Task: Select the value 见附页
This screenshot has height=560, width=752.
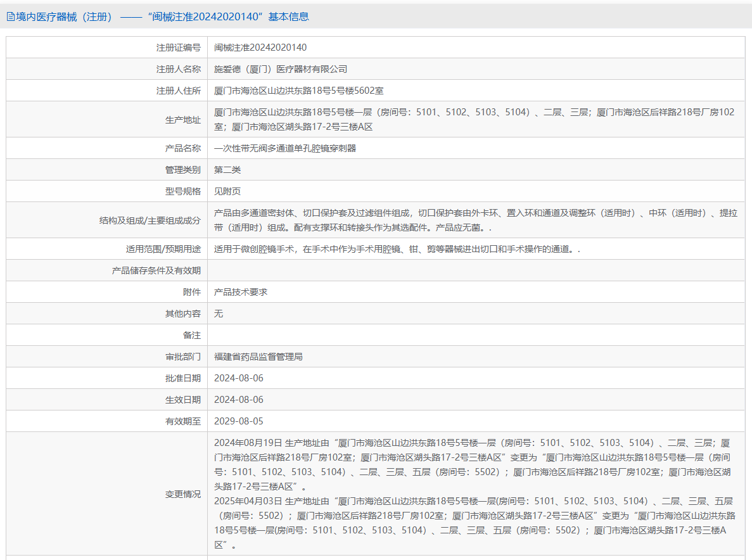Action: [x=227, y=191]
